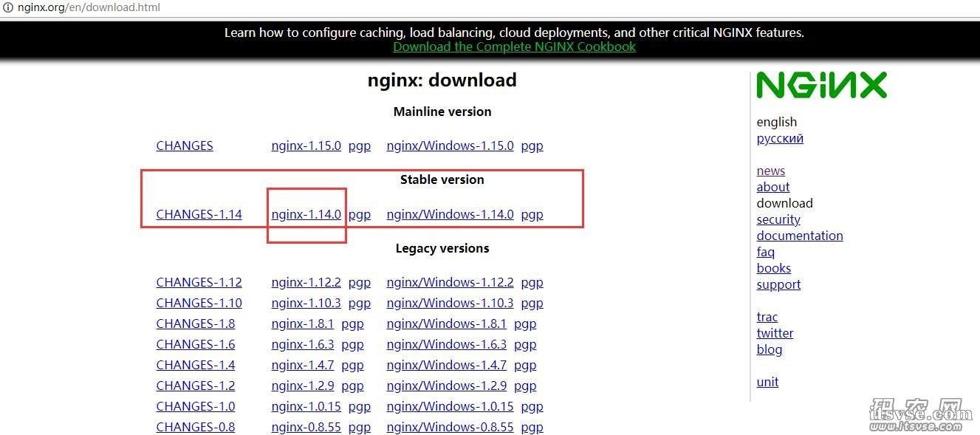Screen dimensions: 980x435
Task: Open the news sidebar link
Action: (x=770, y=171)
